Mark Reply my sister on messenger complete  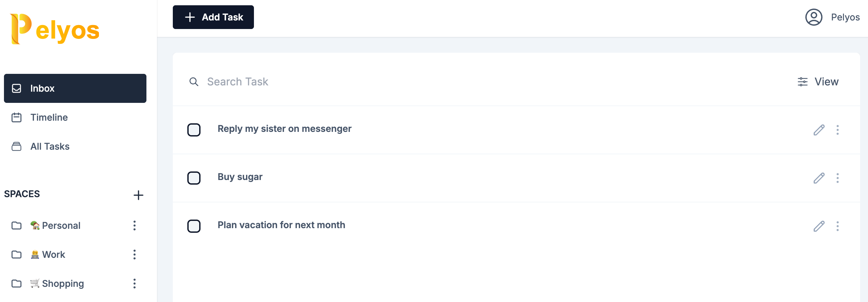(194, 130)
